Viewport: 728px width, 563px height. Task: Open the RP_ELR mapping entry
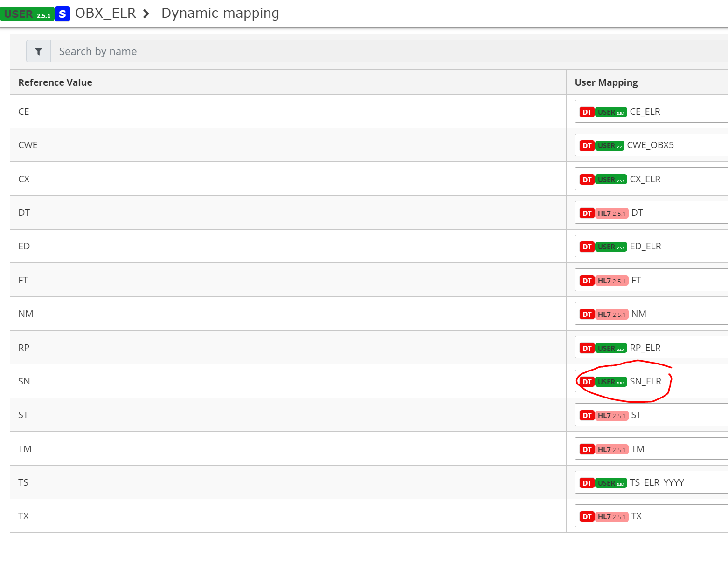pos(645,347)
